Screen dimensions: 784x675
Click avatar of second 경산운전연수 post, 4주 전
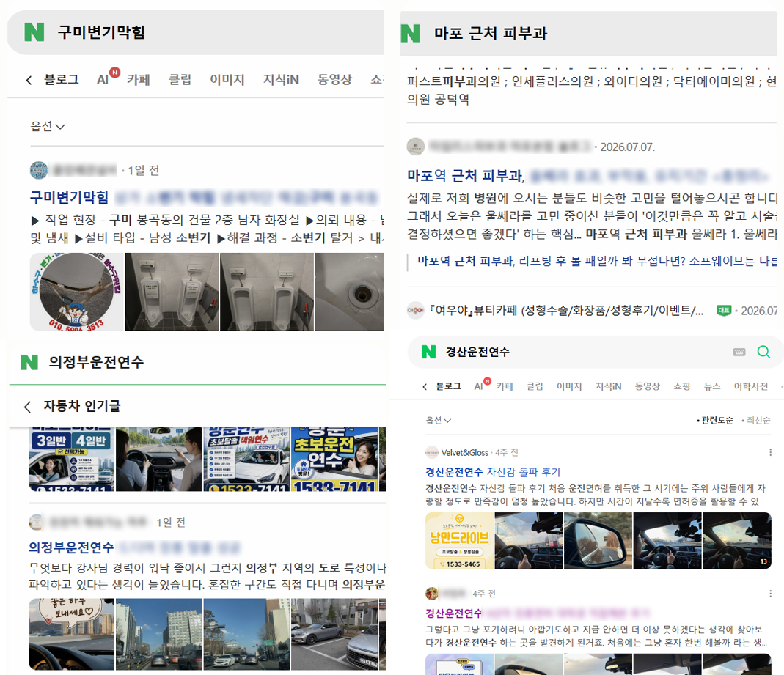[x=431, y=593]
